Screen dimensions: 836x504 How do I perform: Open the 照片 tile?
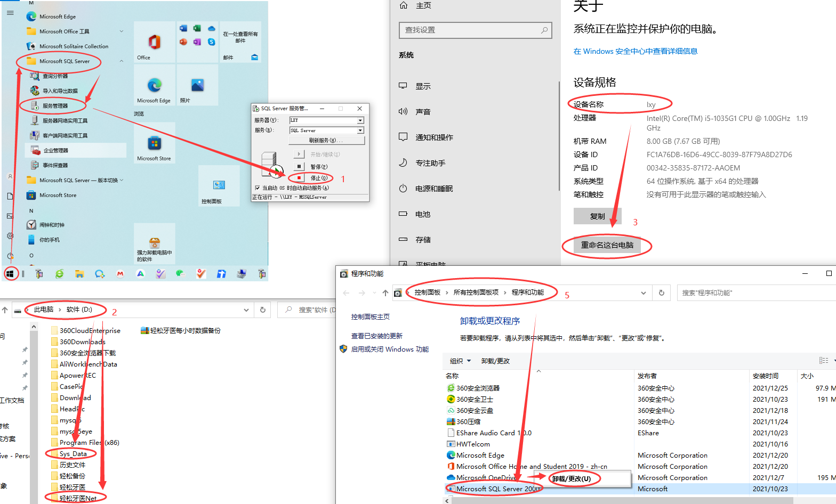[x=197, y=85]
